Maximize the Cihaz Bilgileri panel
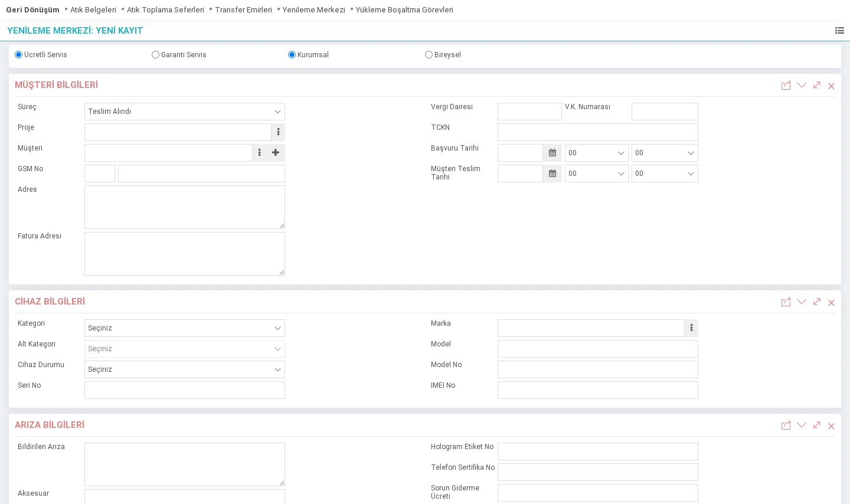 click(x=817, y=302)
